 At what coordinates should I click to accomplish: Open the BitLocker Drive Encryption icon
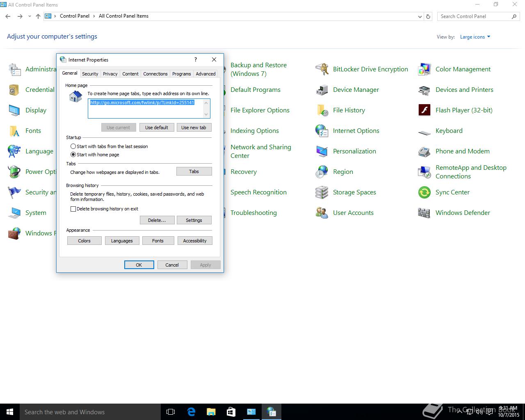point(322,69)
